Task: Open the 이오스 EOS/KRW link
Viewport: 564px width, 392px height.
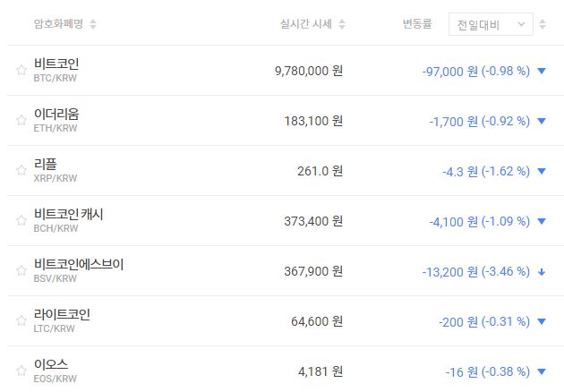Action: [x=52, y=370]
